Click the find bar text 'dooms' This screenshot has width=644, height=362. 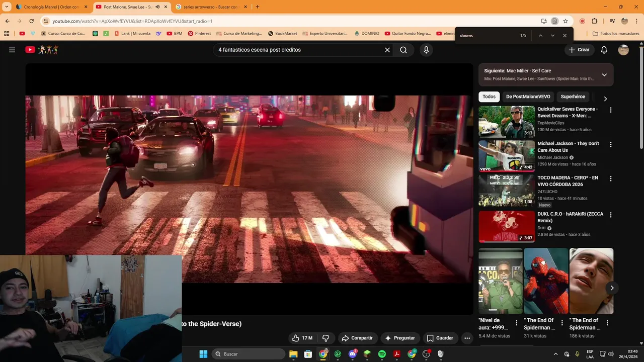tap(466, 36)
